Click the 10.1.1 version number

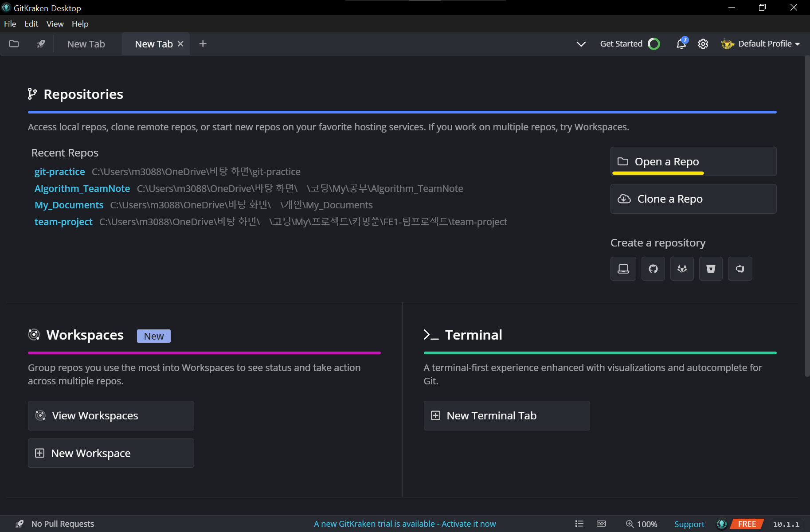(x=786, y=524)
